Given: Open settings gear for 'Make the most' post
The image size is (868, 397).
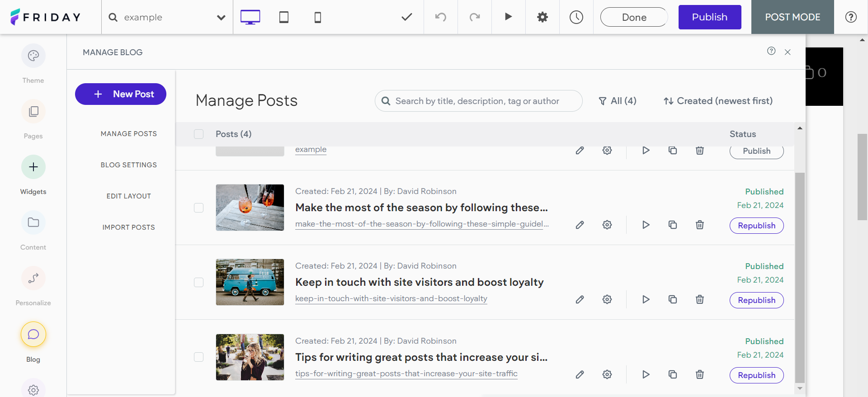Looking at the screenshot, I should [607, 225].
